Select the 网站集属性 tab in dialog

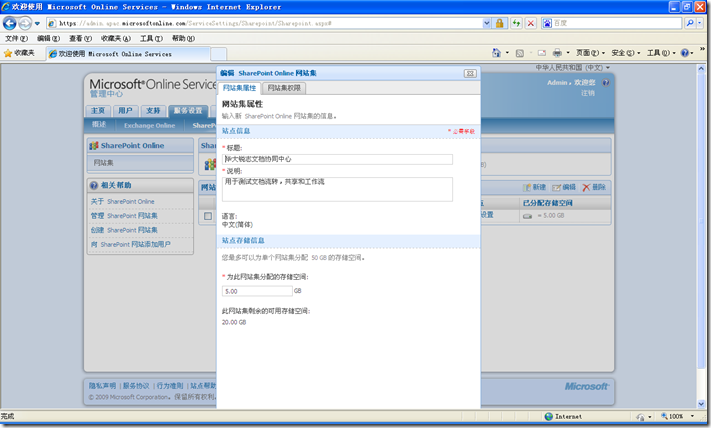pos(239,88)
